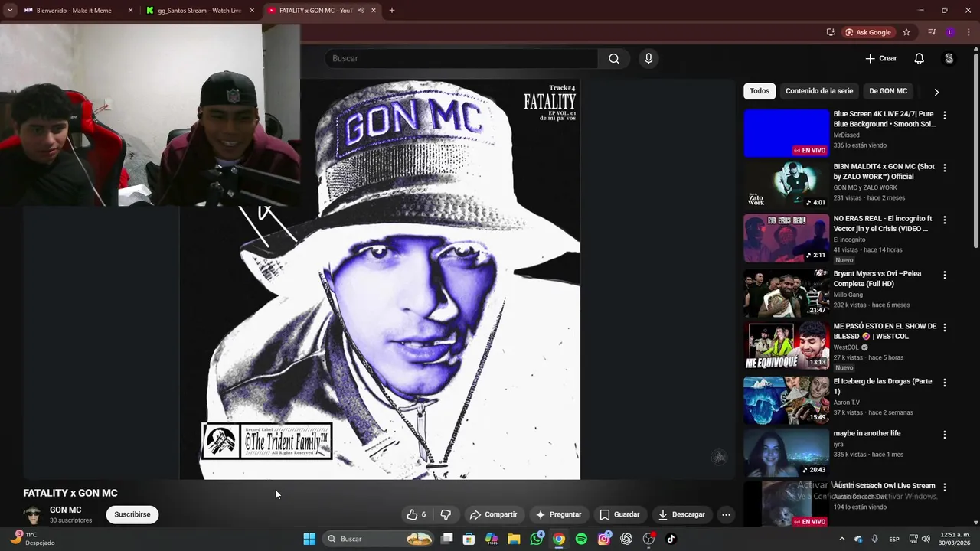Image resolution: width=980 pixels, height=551 pixels.
Task: Bookmark this page with the star icon
Action: [906, 32]
